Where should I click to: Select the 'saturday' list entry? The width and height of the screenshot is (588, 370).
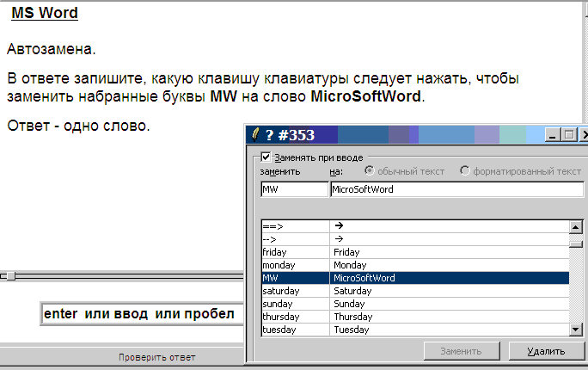(x=296, y=291)
